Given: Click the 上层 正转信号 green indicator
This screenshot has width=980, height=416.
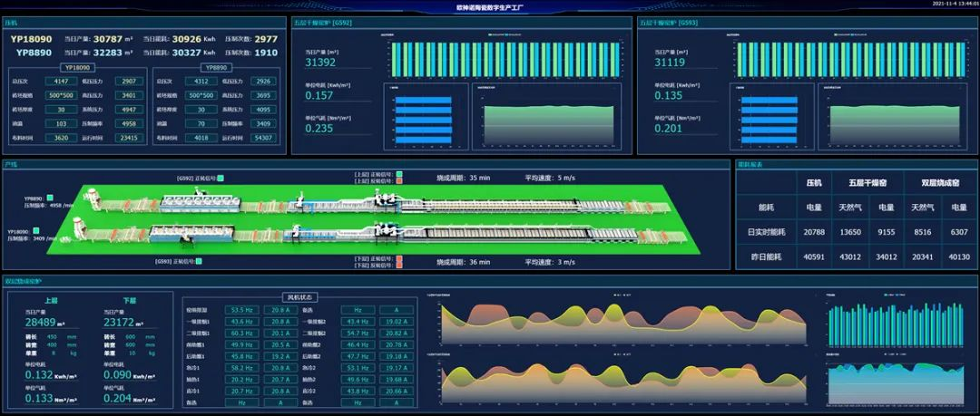Looking at the screenshot, I should click(x=398, y=174).
